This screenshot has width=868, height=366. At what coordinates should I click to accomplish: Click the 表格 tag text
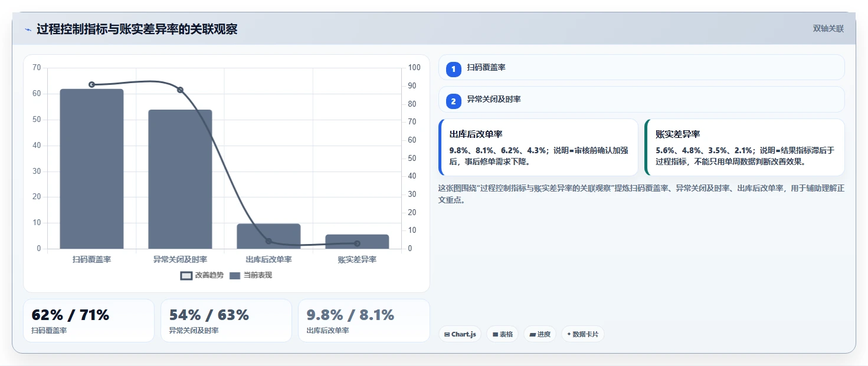(506, 334)
